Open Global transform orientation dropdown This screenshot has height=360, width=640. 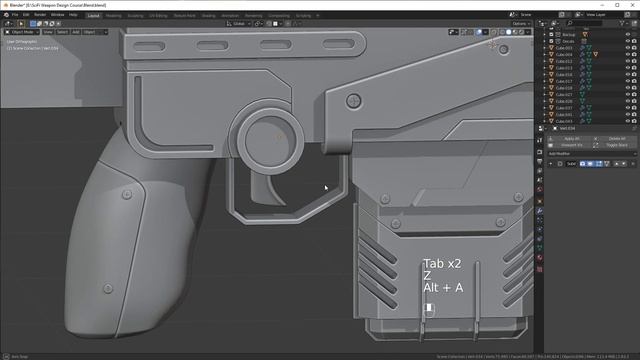[239, 24]
